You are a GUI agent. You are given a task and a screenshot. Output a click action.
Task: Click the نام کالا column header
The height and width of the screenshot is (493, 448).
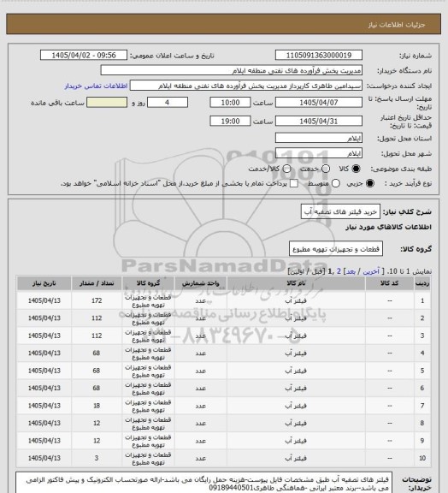point(296,283)
